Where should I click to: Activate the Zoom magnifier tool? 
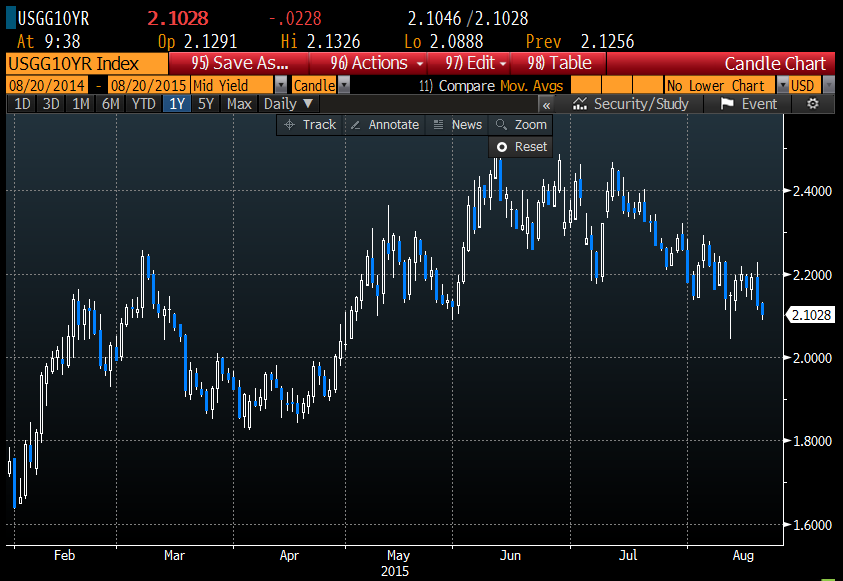click(520, 124)
